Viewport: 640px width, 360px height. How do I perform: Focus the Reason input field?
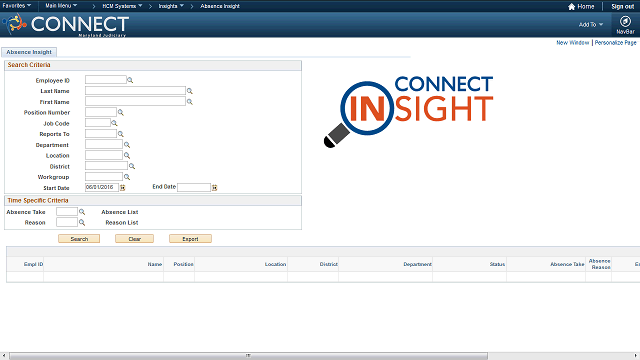(67, 222)
